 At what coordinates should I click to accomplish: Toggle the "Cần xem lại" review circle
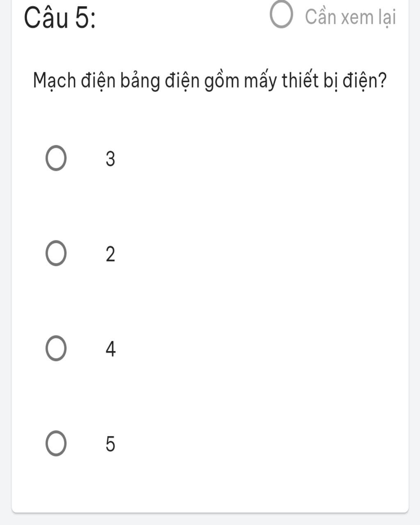[282, 16]
